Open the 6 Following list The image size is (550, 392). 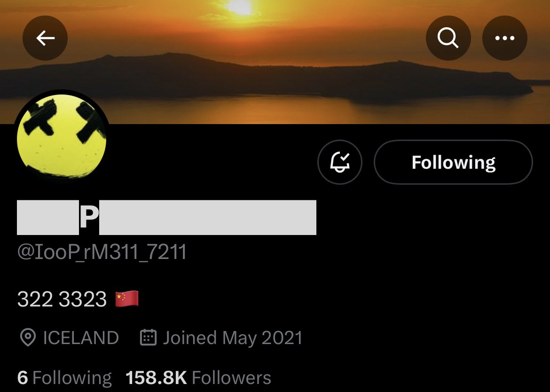click(x=64, y=378)
